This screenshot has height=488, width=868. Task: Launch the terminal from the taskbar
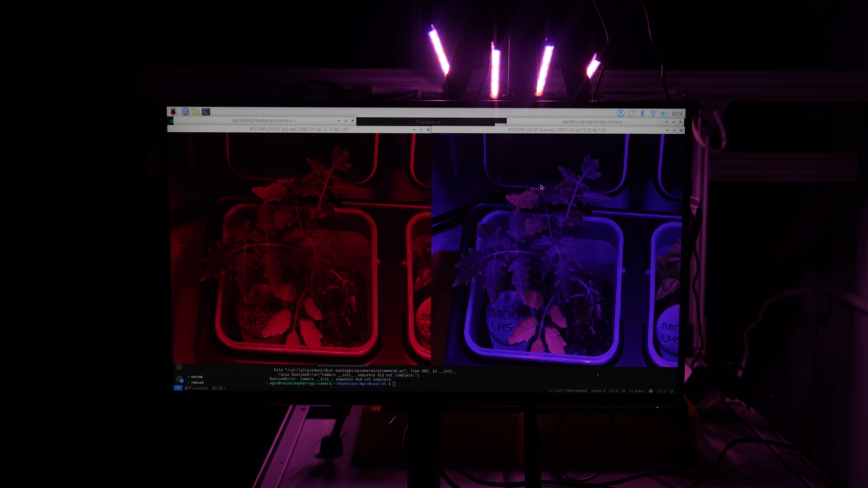tap(206, 112)
